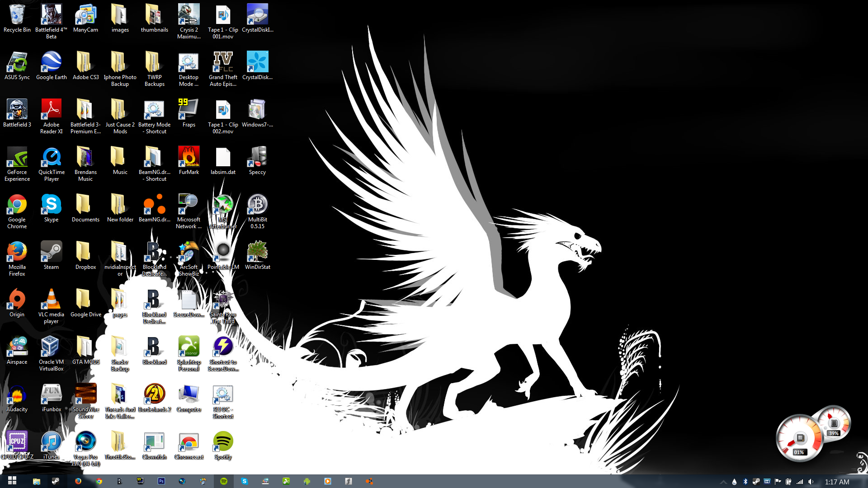
Task: Expand the hidden tray icons arrow
Action: pyautogui.click(x=723, y=482)
